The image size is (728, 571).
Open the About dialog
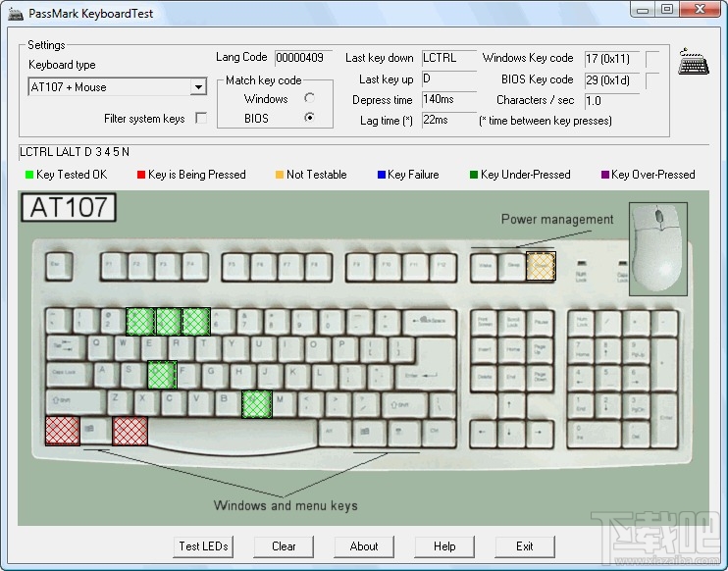point(364,546)
